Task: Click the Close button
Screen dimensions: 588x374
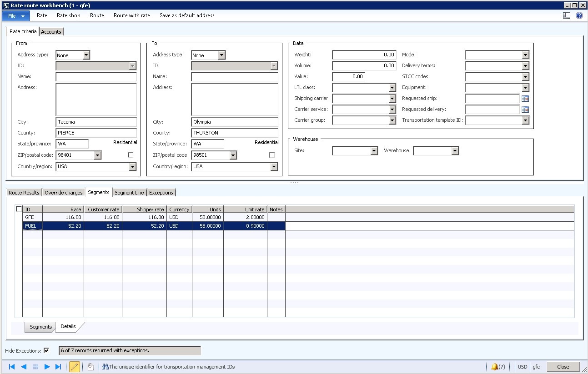Action: click(563, 367)
